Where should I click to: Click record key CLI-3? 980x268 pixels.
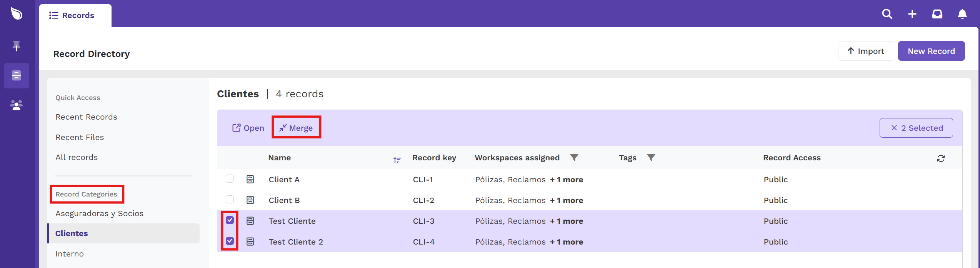coord(423,221)
